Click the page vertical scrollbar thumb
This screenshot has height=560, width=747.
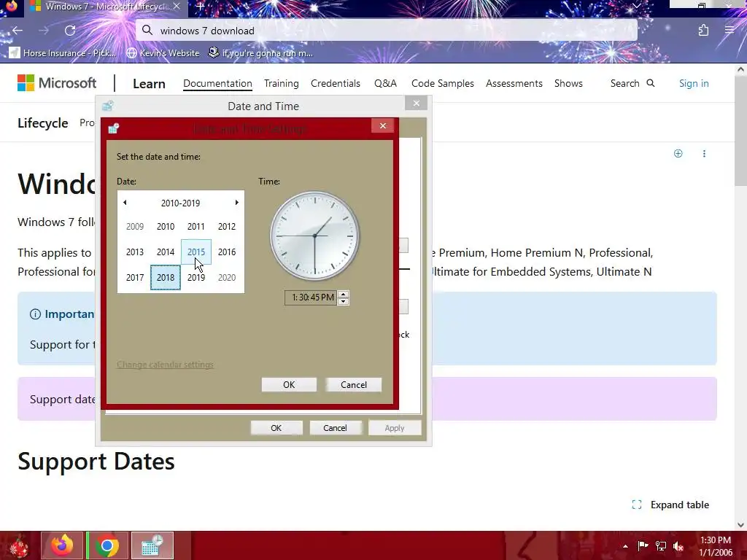click(x=741, y=132)
